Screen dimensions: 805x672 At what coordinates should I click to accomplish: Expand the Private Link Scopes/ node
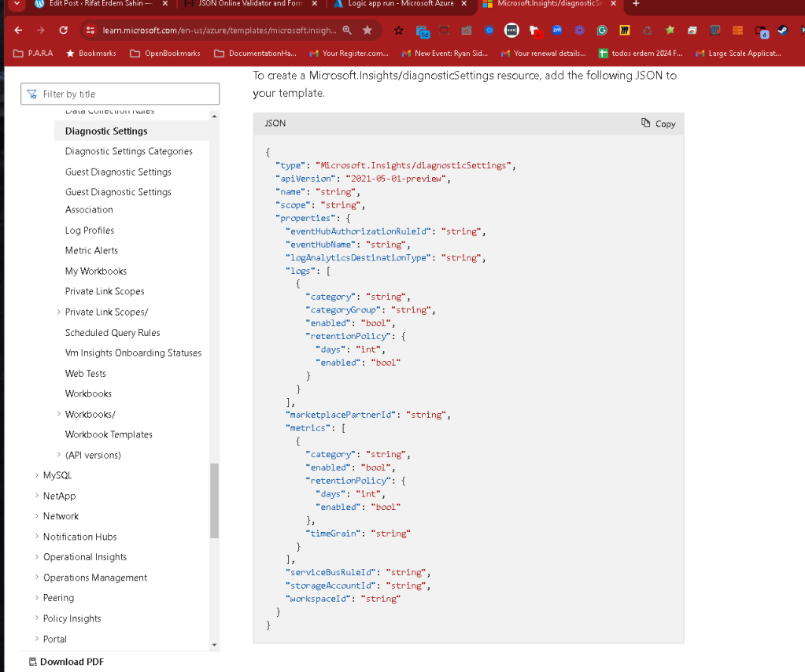point(58,312)
